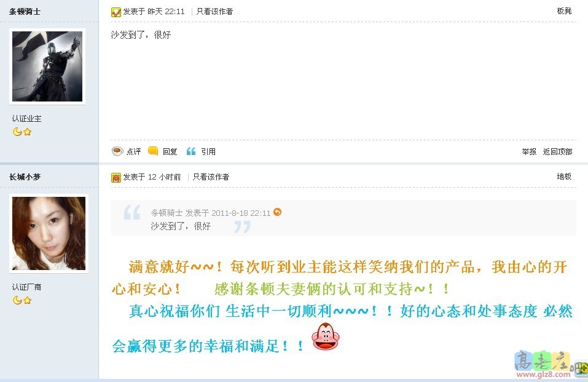Click 返回顶部 to return to the top
This screenshot has height=382, width=588.
tap(558, 151)
